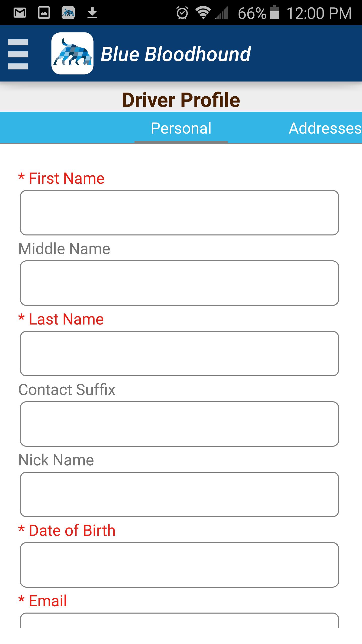Tap the Blue Bloodhound logo icon
This screenshot has height=644, width=362.
click(x=72, y=53)
